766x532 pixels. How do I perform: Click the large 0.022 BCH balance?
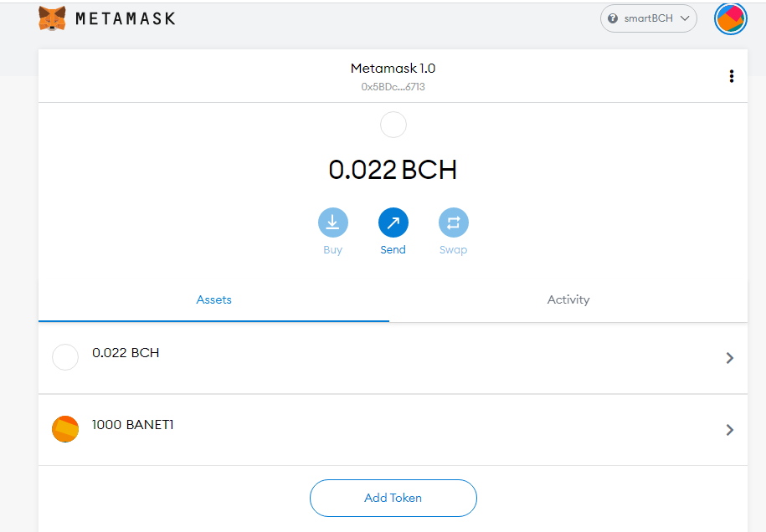393,170
